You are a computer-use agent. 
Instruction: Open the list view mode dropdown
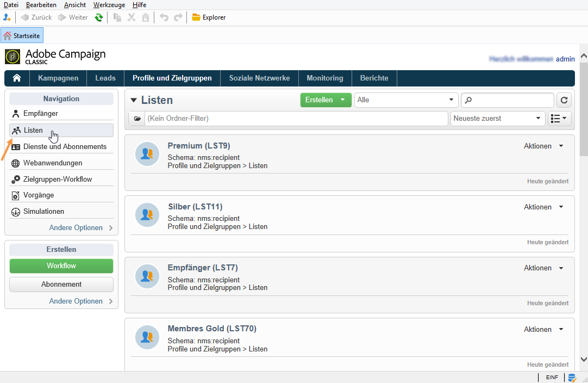560,119
